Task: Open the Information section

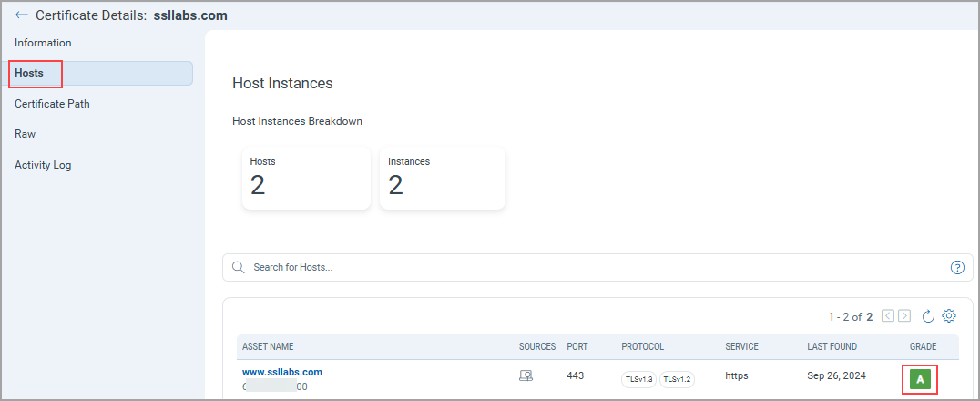Action: pyautogui.click(x=43, y=43)
